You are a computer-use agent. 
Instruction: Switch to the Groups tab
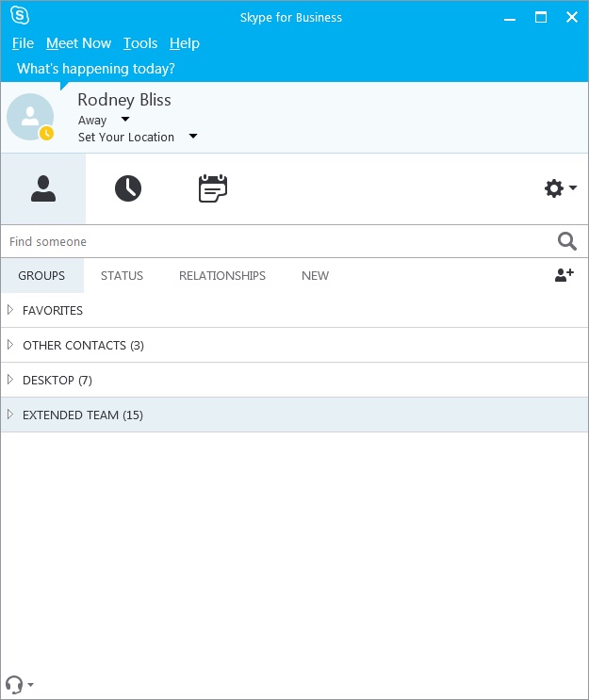coord(41,276)
